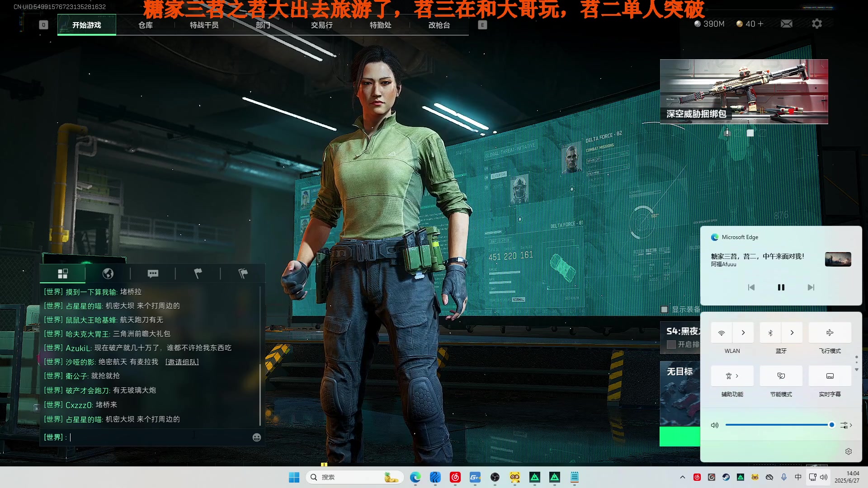Open clock and date 14:04 panel
868x488 pixels.
point(847,477)
